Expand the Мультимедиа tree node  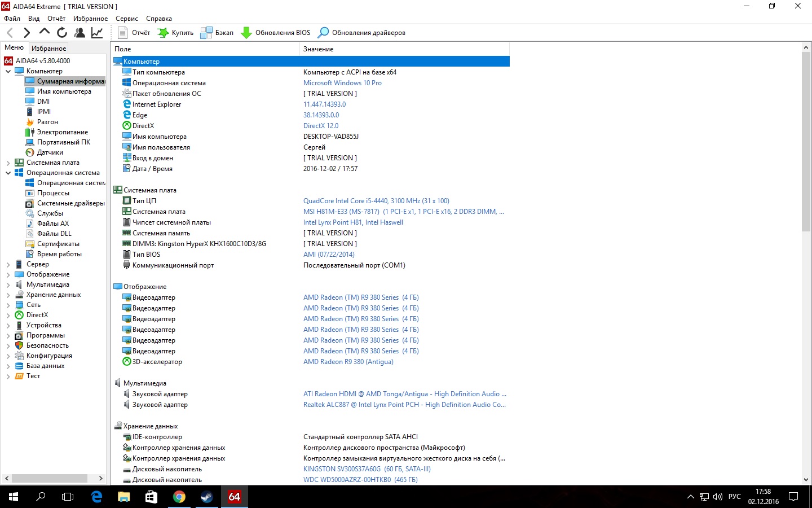click(x=8, y=284)
